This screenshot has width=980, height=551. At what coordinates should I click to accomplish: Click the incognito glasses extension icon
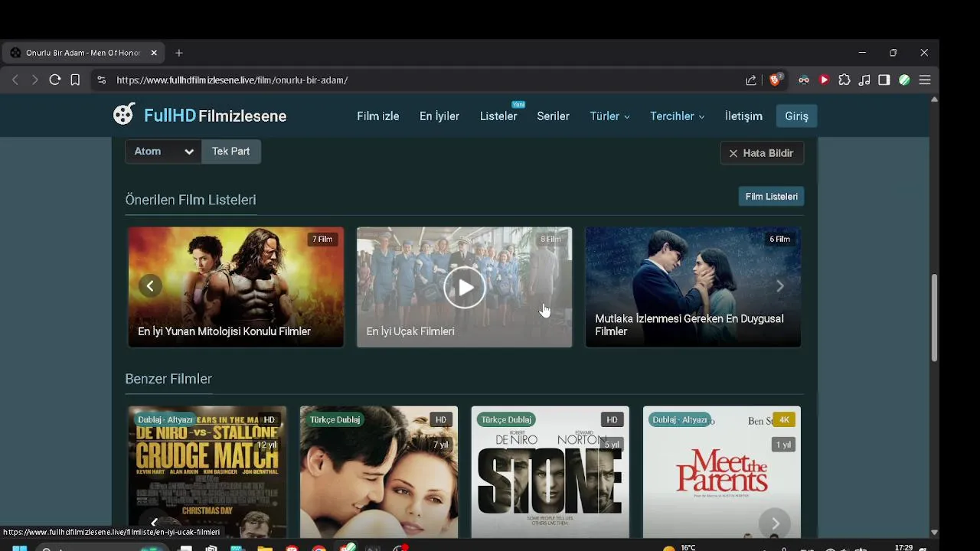804,80
